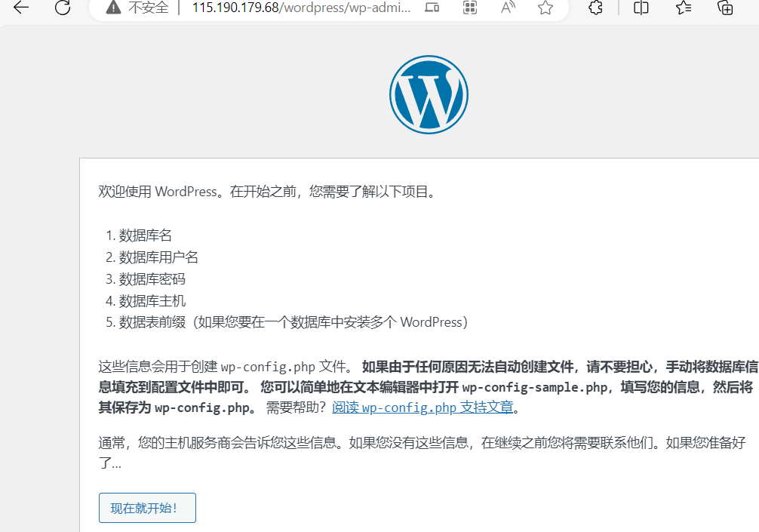
Task: Click the URL text in the address bar
Action: [x=302, y=8]
